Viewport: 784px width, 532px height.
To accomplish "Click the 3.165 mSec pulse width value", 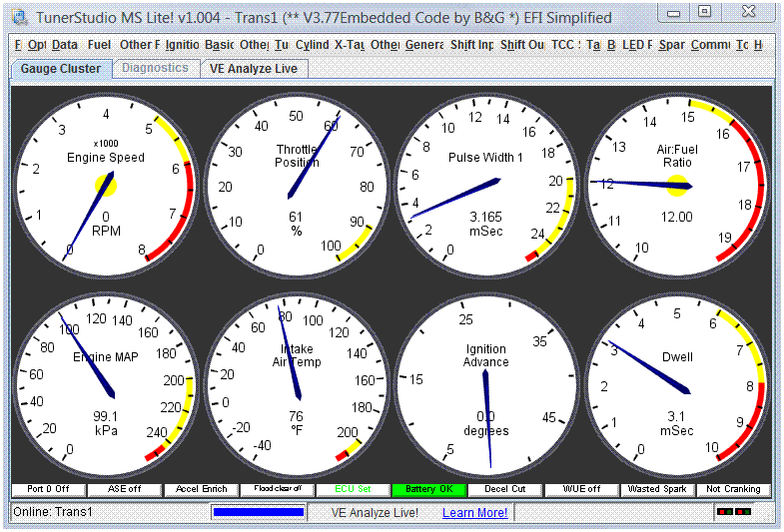I will [x=485, y=224].
